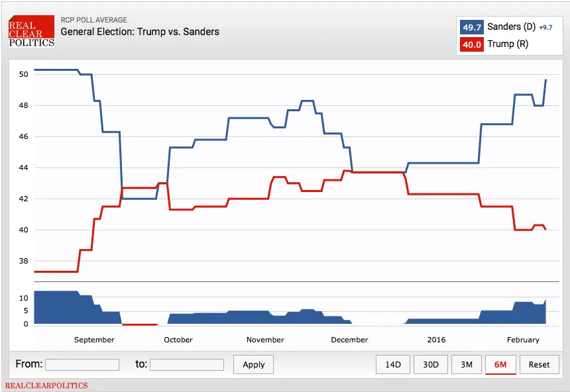Viewport: 570px width, 392px height.
Task: Open the REALCLEARPOLITICS footer link
Action: [x=46, y=385]
